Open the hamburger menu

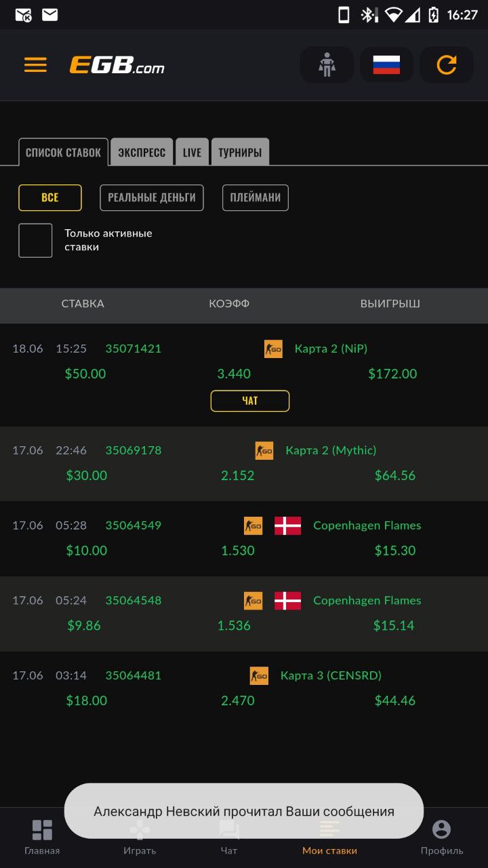(x=35, y=65)
